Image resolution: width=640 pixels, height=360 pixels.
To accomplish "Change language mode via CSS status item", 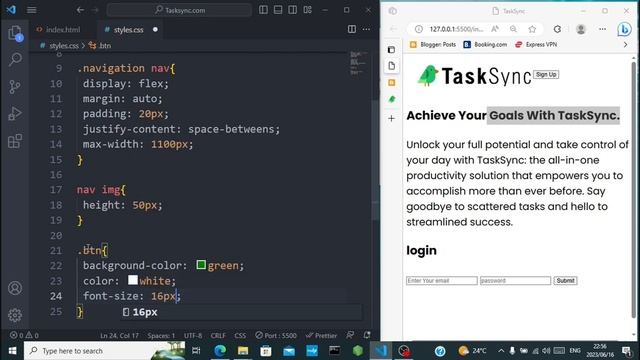I will click(x=240, y=336).
